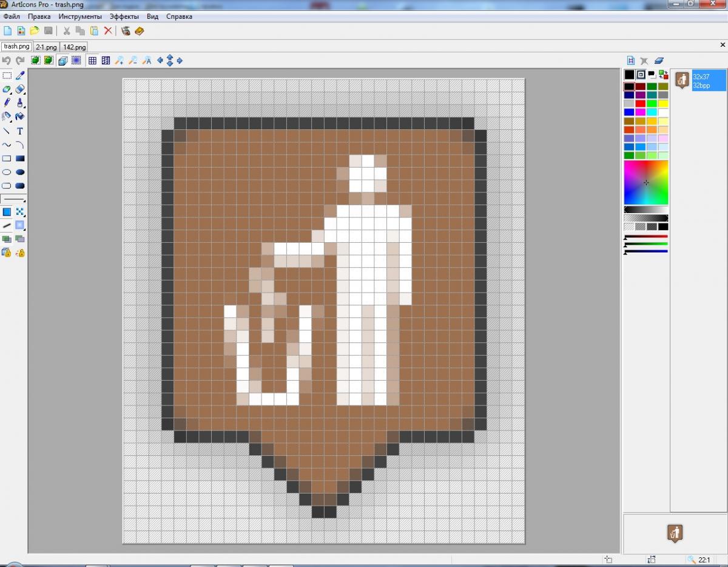Open the Инструменты menu
The height and width of the screenshot is (567, 728).
[x=80, y=16]
